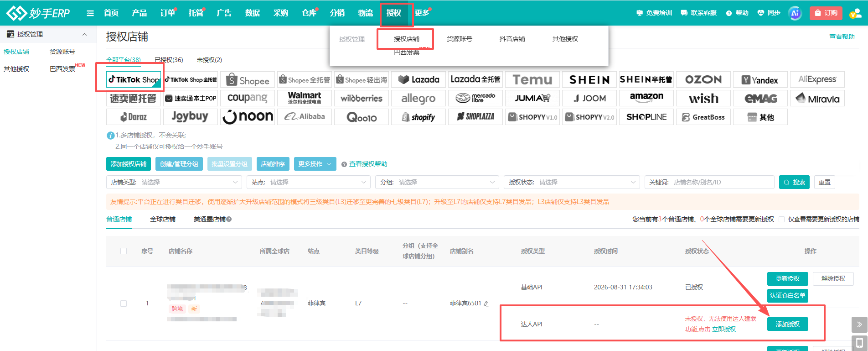Open the 查看授权帮助 link

coord(368,164)
